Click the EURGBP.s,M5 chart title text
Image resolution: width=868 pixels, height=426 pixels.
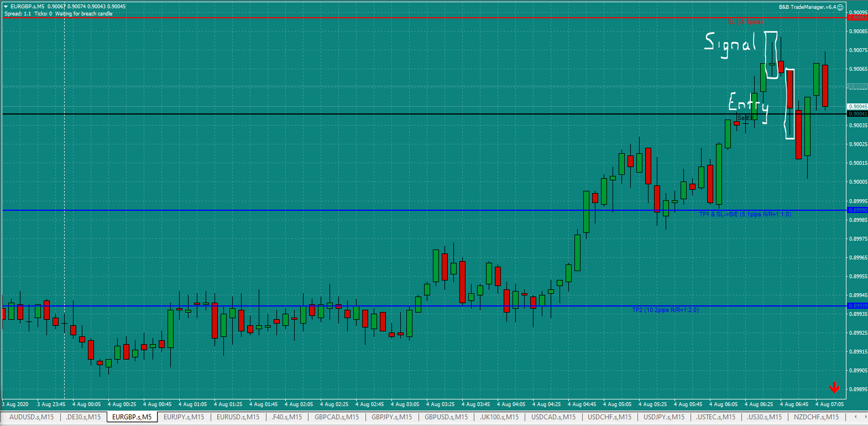[x=28, y=7]
